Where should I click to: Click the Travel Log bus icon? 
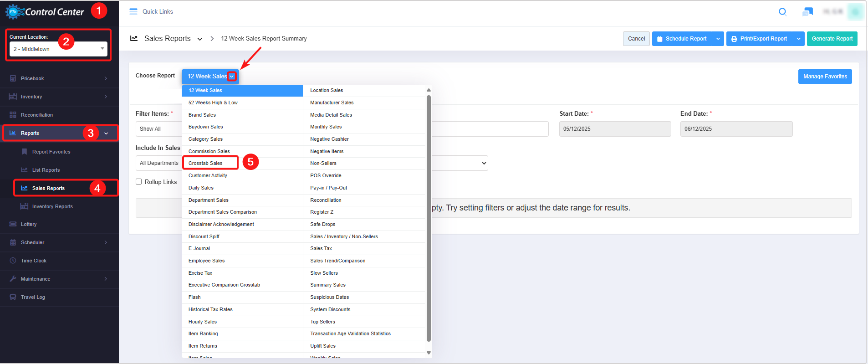(13, 297)
